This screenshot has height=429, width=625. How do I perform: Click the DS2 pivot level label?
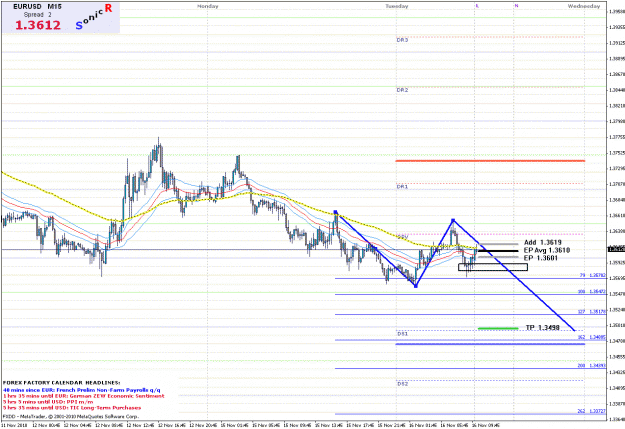tap(402, 384)
